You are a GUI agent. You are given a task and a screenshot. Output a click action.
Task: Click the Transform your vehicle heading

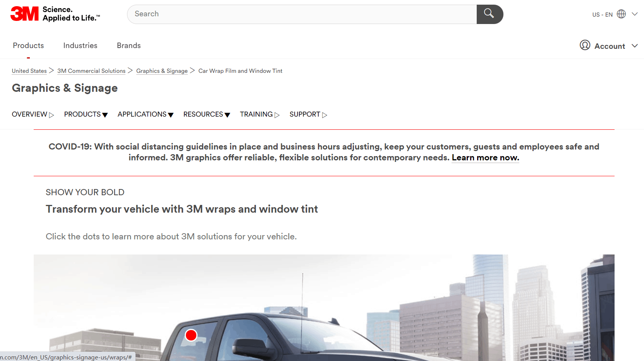coord(182,209)
